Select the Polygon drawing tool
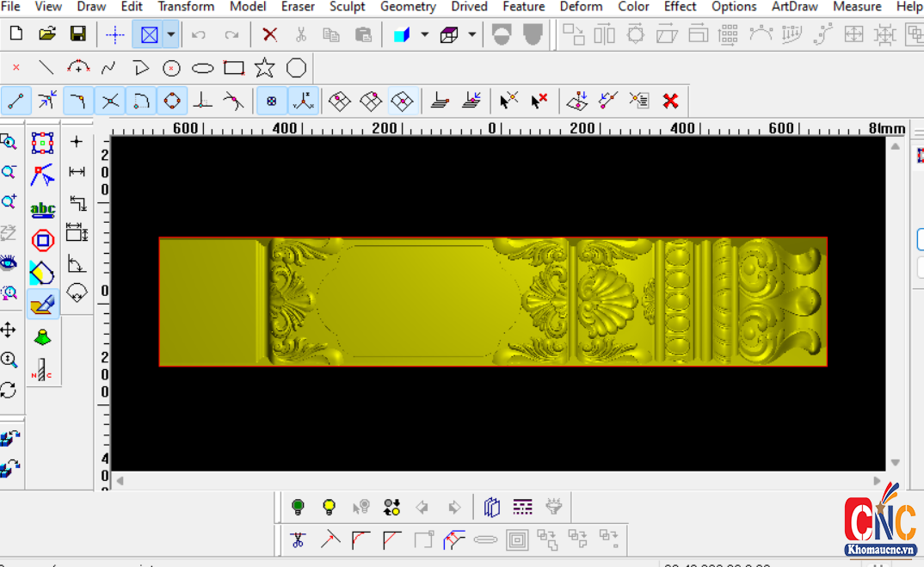This screenshot has width=924, height=567. point(296,67)
